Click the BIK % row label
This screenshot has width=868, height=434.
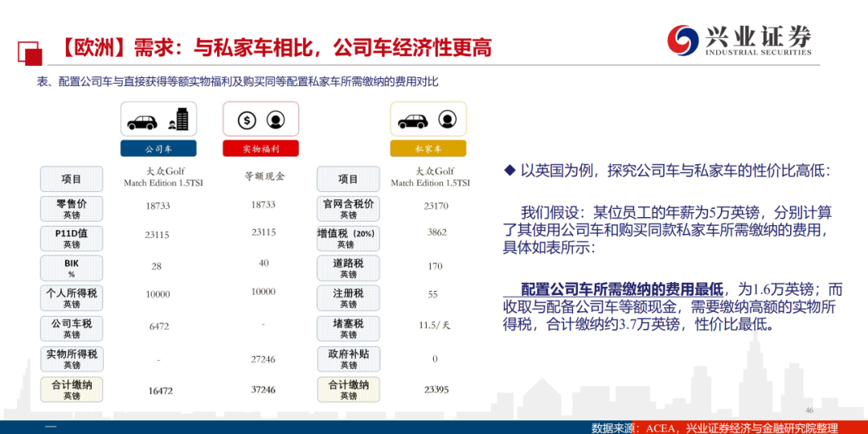pyautogui.click(x=72, y=268)
